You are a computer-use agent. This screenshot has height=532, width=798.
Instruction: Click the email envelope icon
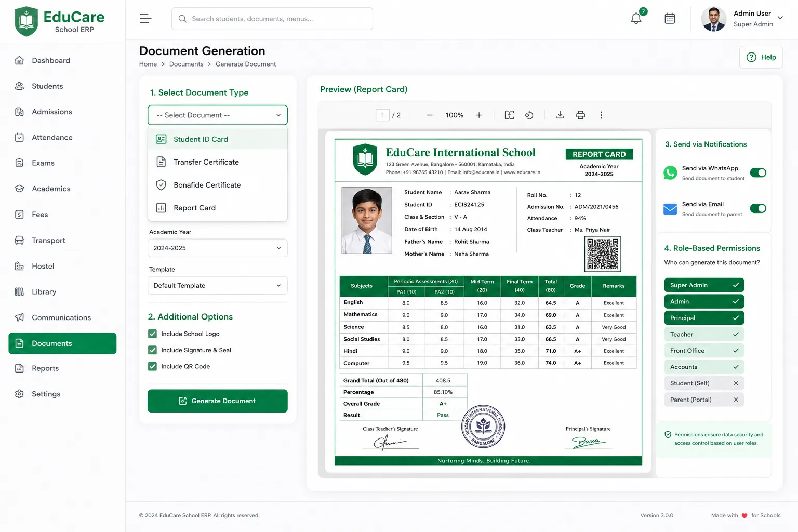670,209
